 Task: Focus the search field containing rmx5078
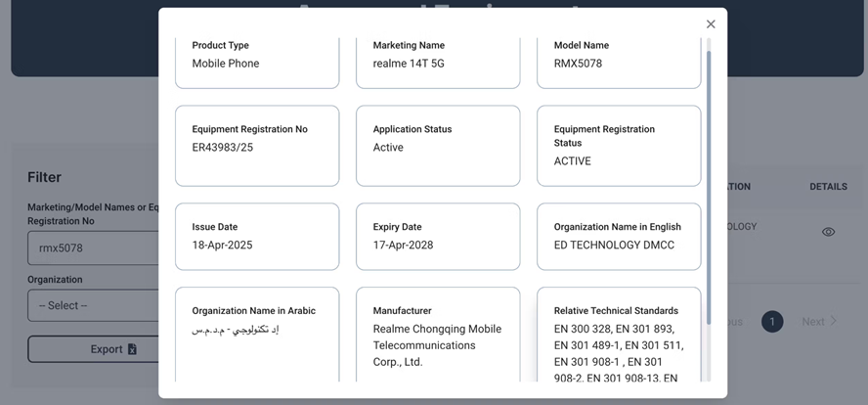click(93, 248)
